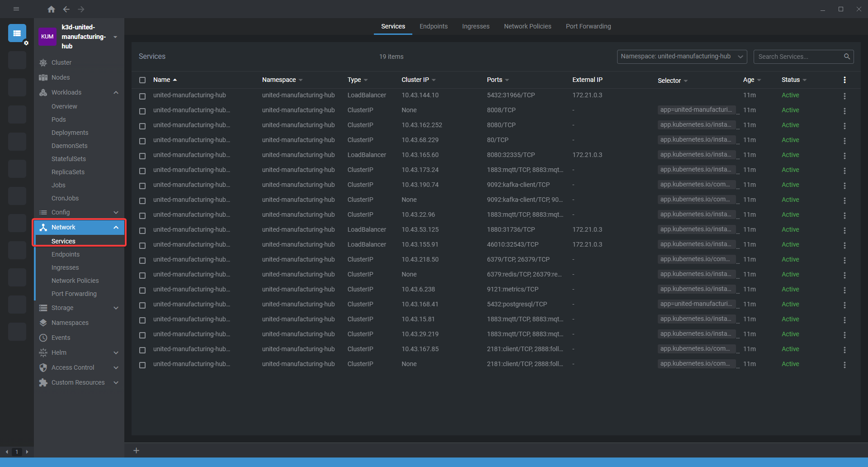Open Cluster overview with helm-wheel icon
This screenshot has height=467, width=868.
(43, 62)
